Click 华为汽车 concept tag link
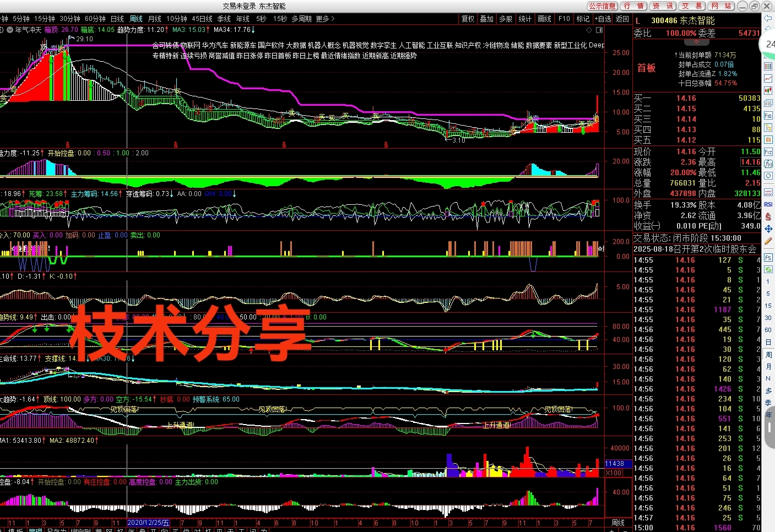 pyautogui.click(x=214, y=45)
